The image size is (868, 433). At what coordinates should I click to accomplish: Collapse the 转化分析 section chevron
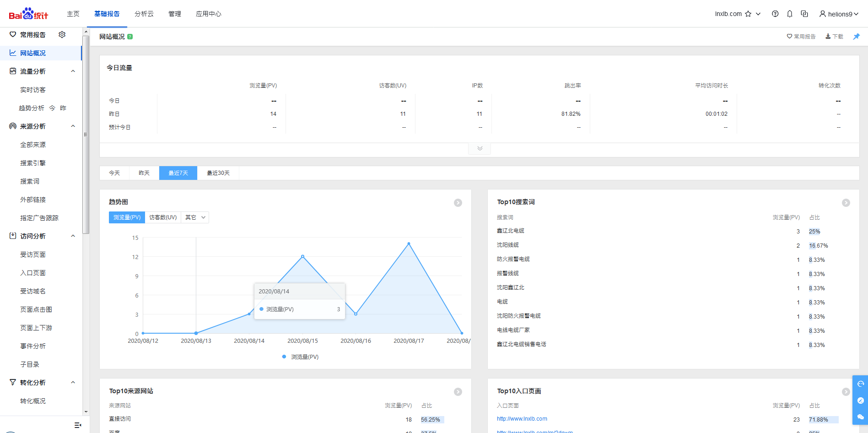pos(73,382)
